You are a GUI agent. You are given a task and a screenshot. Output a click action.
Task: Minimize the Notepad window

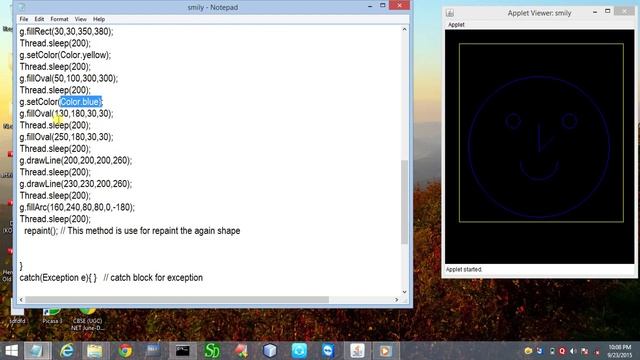[370, 6]
